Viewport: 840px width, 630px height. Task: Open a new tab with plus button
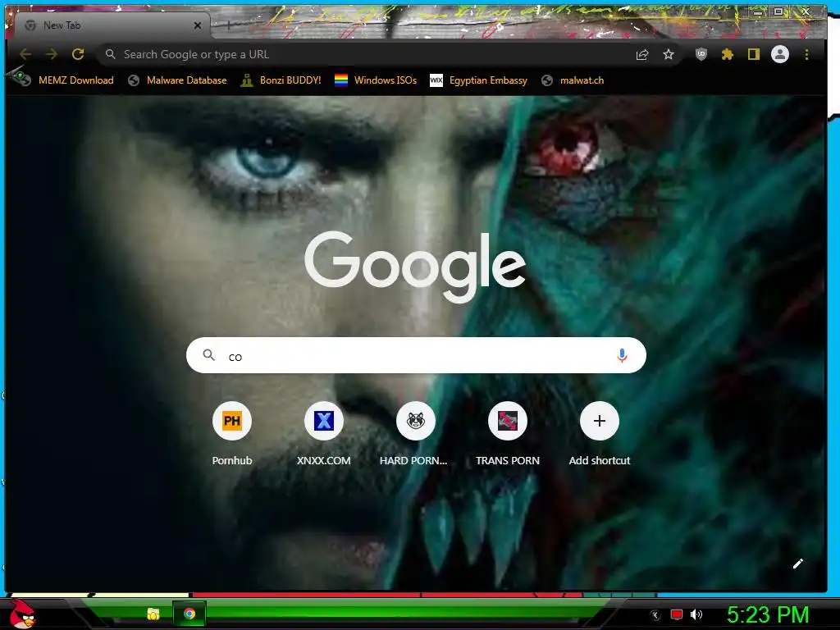pos(229,25)
